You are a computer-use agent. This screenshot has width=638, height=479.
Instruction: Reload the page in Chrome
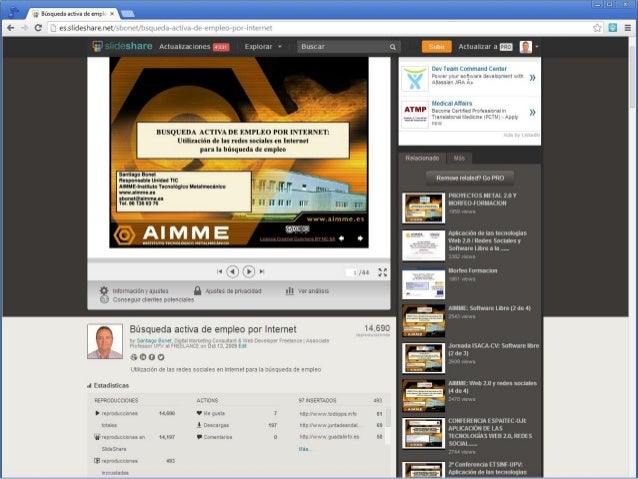(x=38, y=28)
